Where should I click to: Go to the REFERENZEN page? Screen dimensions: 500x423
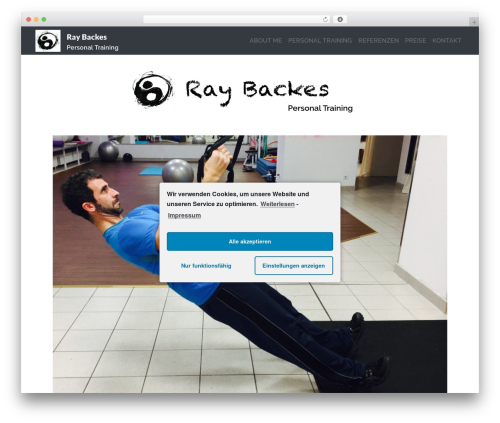(x=378, y=41)
